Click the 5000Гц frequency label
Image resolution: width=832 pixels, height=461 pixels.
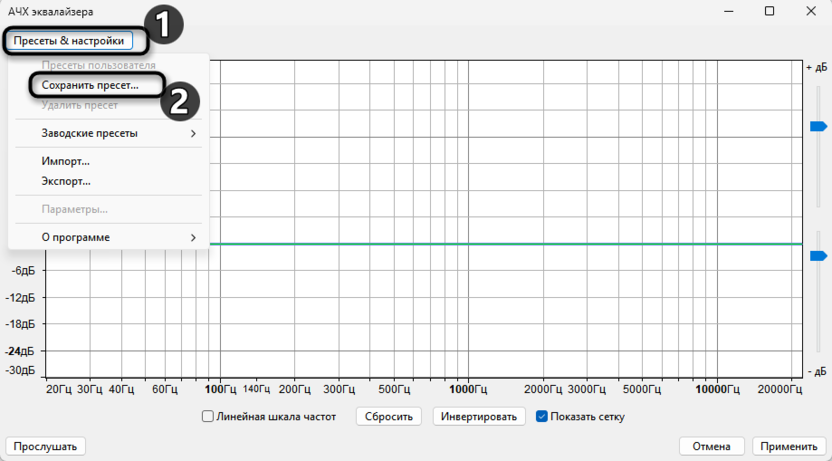pos(642,389)
